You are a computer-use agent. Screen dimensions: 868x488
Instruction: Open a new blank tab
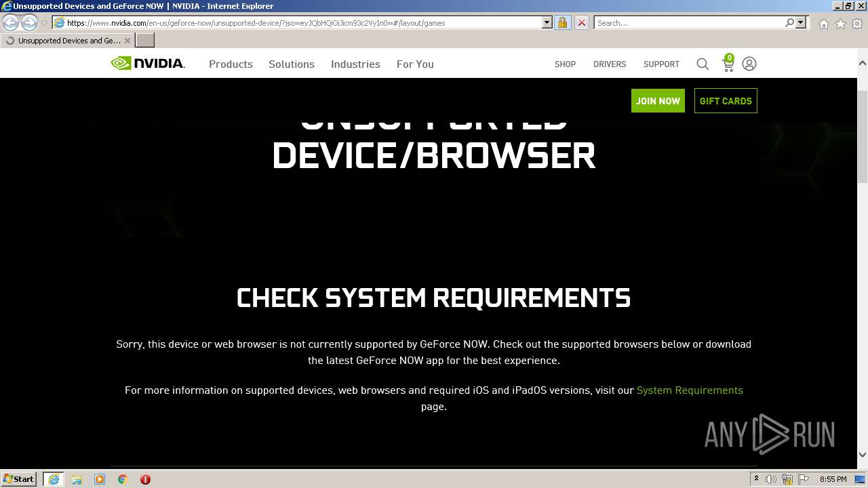click(145, 41)
